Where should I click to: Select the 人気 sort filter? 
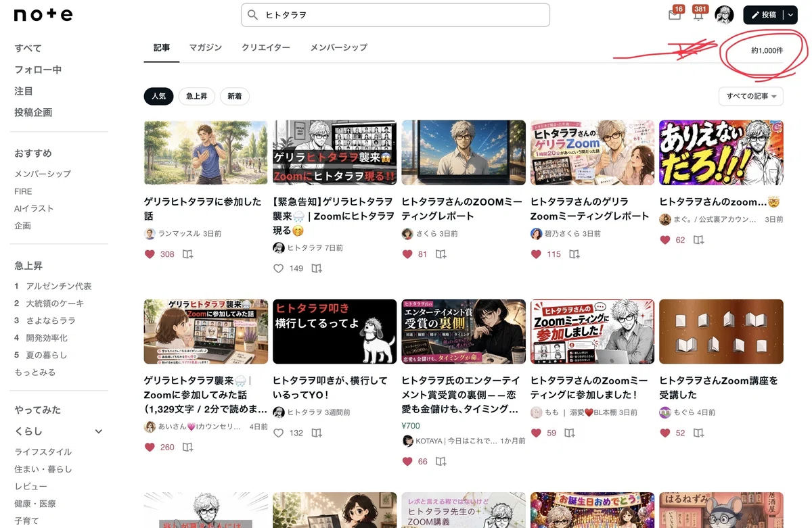[158, 97]
